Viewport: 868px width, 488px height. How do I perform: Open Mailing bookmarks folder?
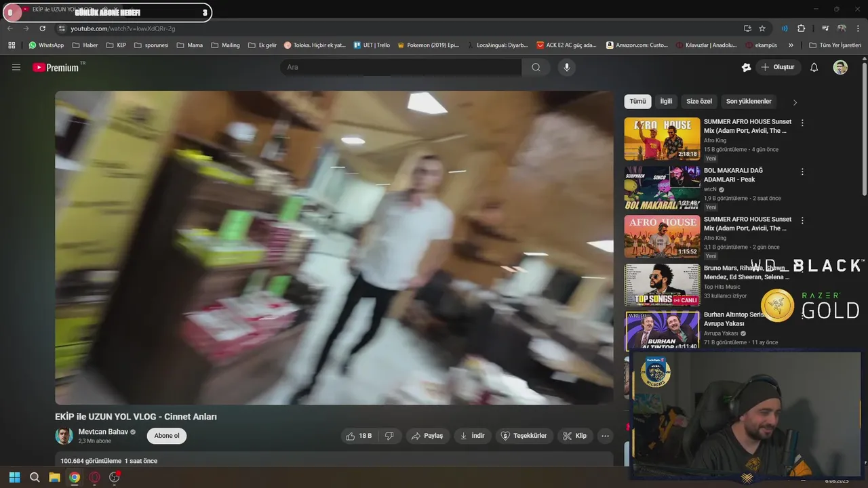point(225,45)
